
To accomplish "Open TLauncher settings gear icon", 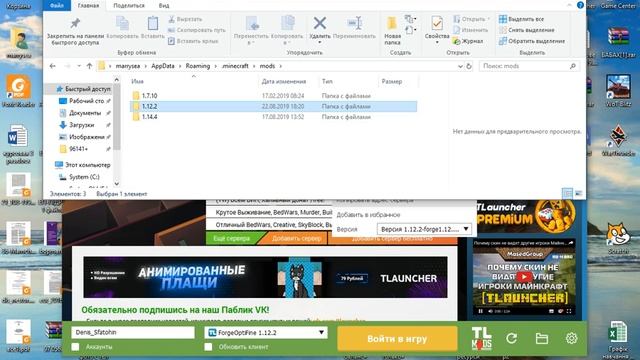I will click(x=571, y=338).
